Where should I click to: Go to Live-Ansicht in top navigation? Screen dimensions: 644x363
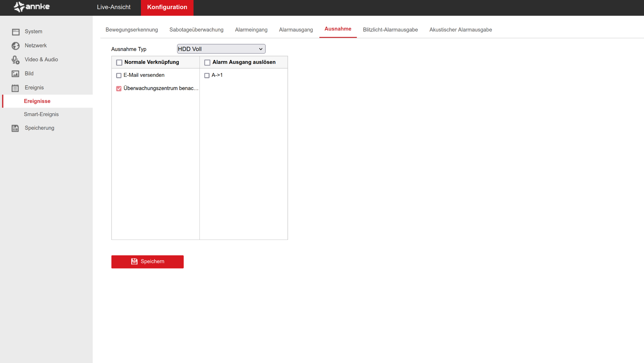click(114, 7)
